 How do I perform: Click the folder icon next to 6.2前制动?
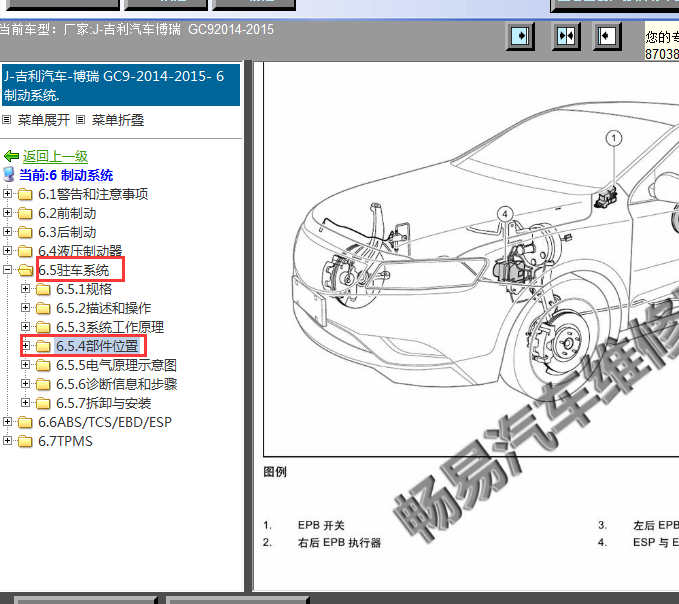[x=25, y=213]
